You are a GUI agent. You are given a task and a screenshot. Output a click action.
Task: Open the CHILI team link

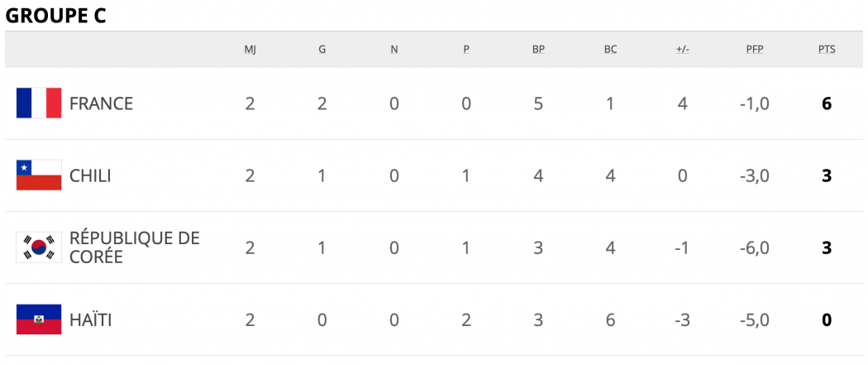[x=90, y=175]
